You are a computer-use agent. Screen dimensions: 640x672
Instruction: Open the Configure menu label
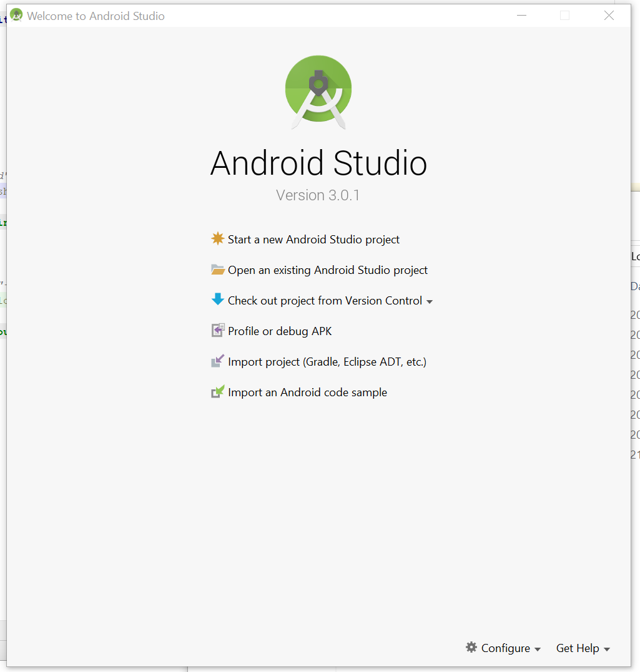pos(505,648)
